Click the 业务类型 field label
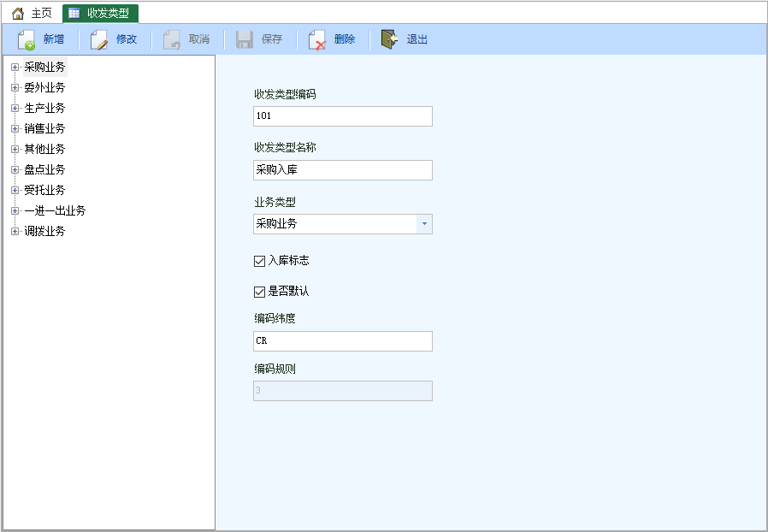The image size is (768, 532). tap(275, 202)
